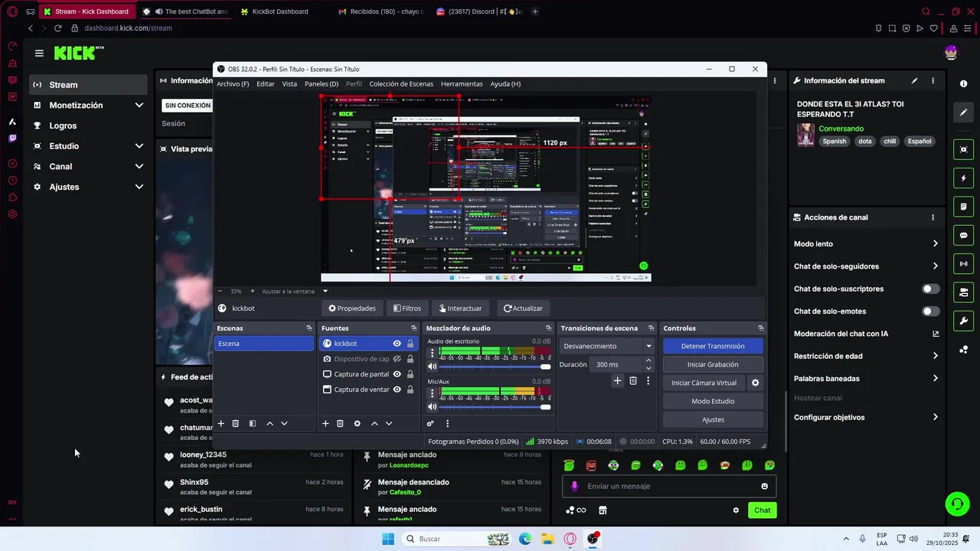Click Enviar un mensaje chat input
The height and width of the screenshot is (551, 980).
coord(670,486)
